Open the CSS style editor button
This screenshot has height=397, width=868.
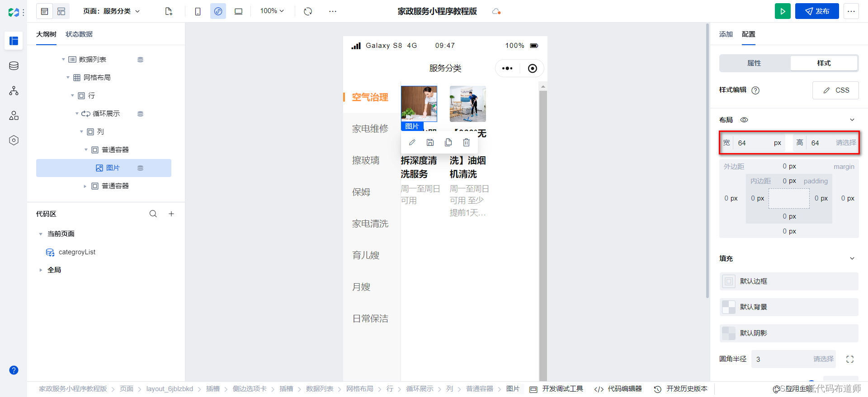[835, 90]
